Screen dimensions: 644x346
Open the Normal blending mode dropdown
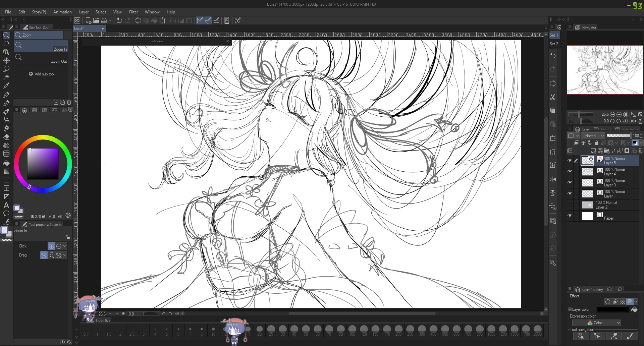click(593, 136)
